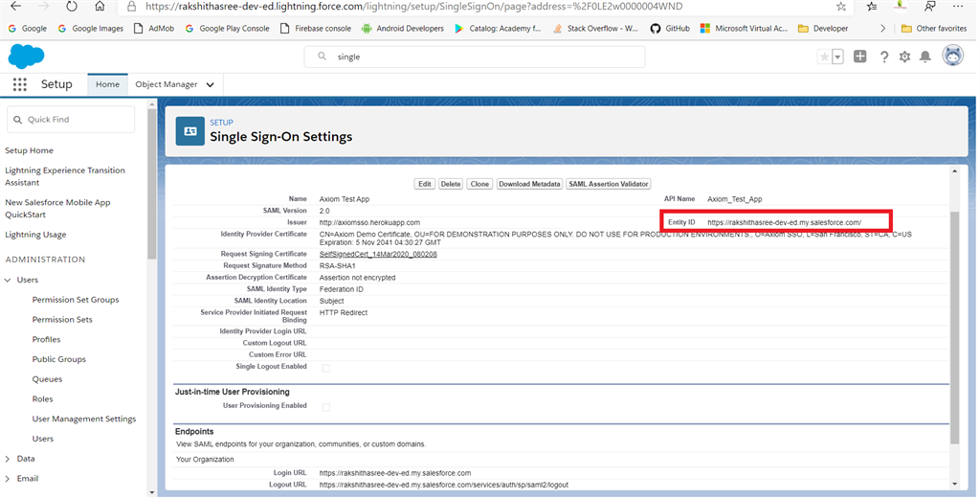Open New Salesforce Mobile App QuickStart

(x=57, y=208)
